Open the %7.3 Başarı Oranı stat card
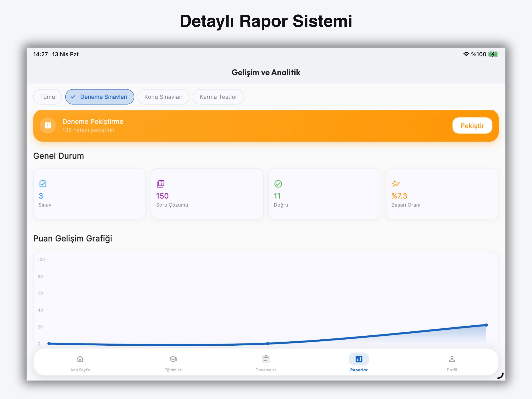This screenshot has height=399, width=532. point(442,194)
